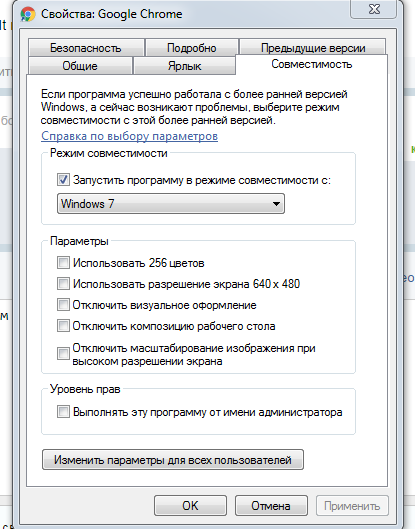The height and width of the screenshot is (529, 415).
Task: Check Отключить масштабирование изображения option
Action: (x=63, y=354)
